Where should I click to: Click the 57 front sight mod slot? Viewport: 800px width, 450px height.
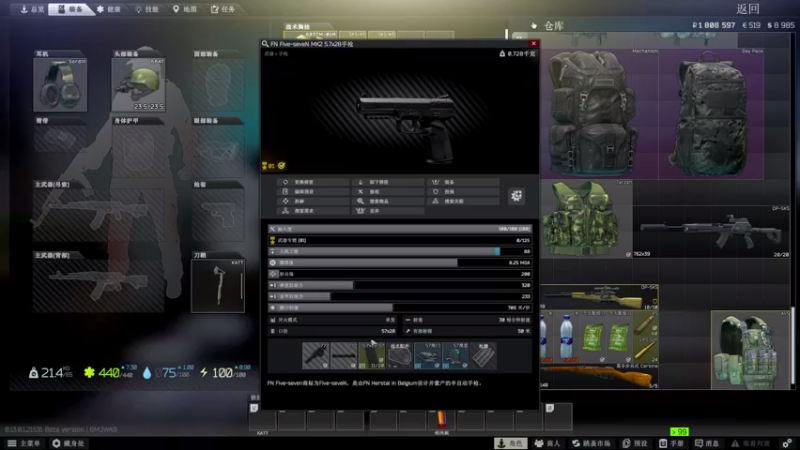coord(456,355)
